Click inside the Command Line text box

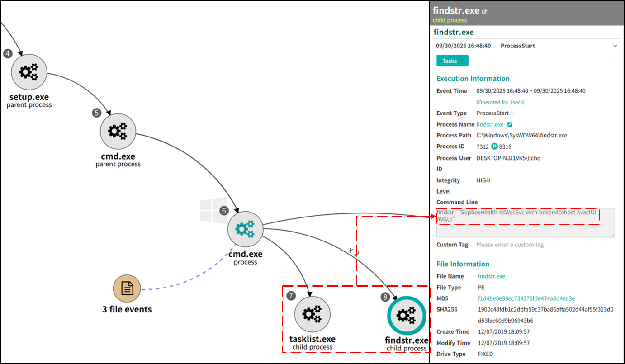[x=525, y=228]
